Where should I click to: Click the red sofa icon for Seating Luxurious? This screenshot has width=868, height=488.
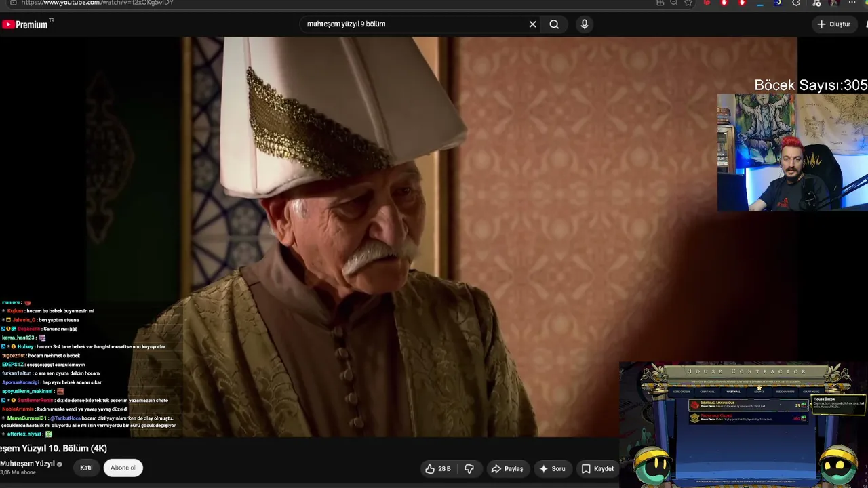tap(694, 405)
